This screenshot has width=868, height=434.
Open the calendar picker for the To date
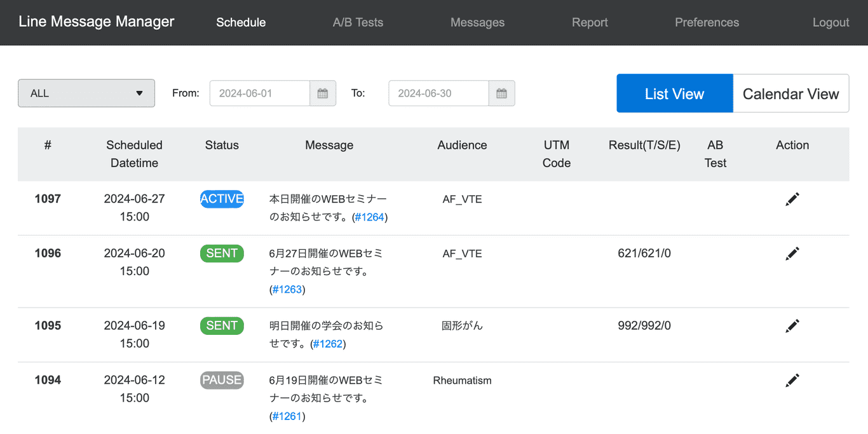(501, 93)
